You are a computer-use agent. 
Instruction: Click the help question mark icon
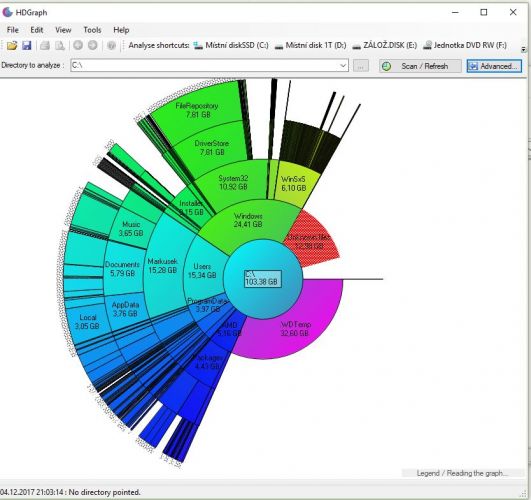[x=111, y=45]
